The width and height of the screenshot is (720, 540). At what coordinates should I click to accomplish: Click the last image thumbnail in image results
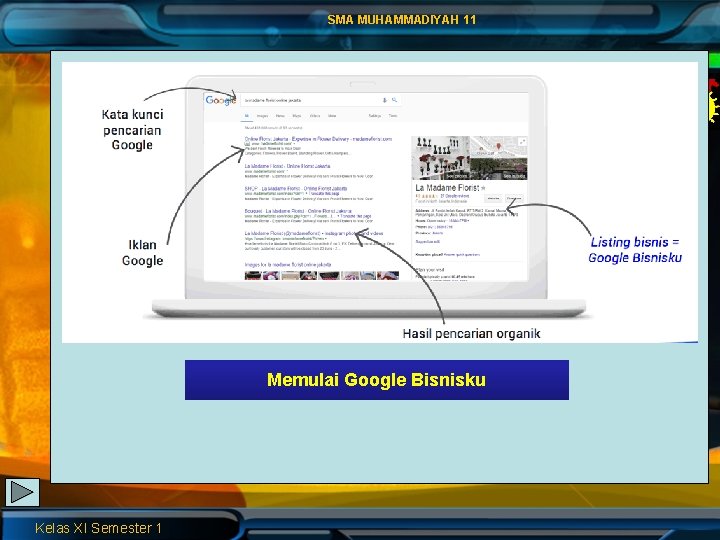tap(388, 276)
